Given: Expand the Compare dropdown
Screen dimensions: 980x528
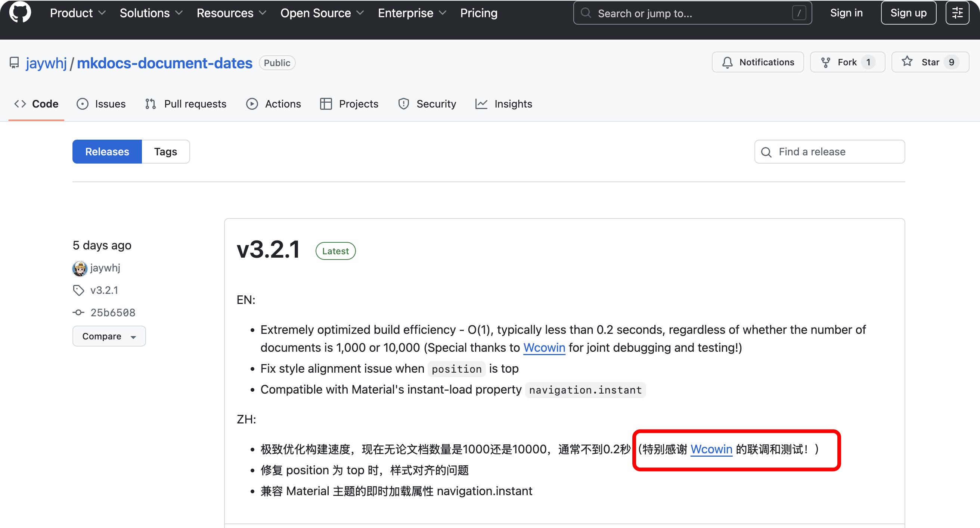Looking at the screenshot, I should click(109, 336).
